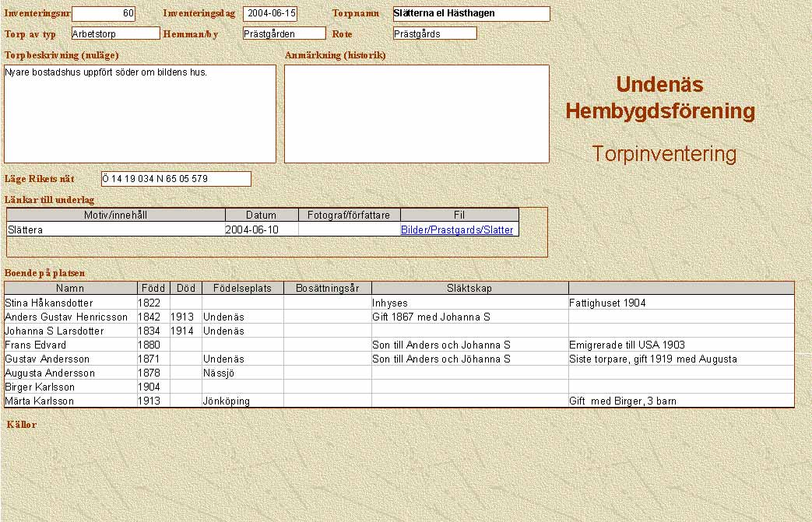The width and height of the screenshot is (812, 522).
Task: Select the Märta Karlsson name cell
Action: pos(70,401)
